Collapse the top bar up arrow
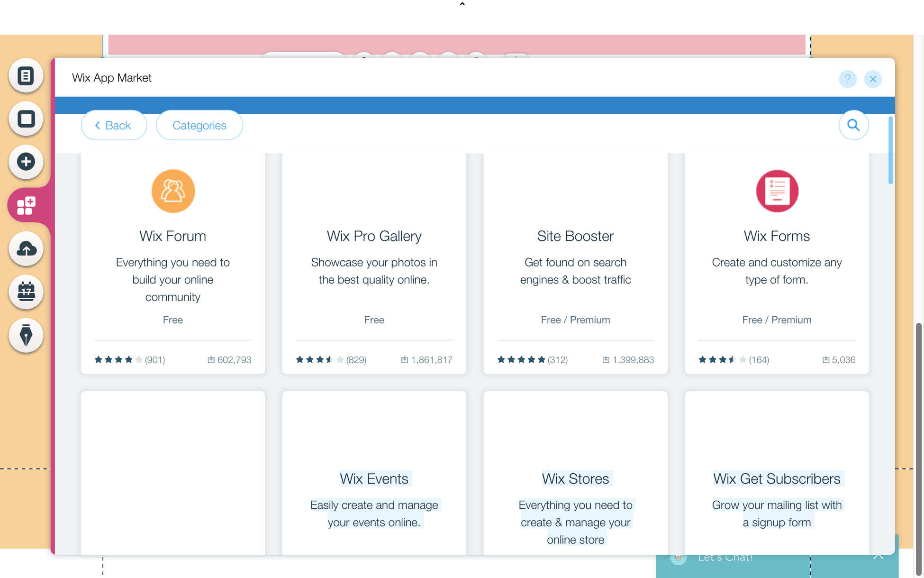 462,4
